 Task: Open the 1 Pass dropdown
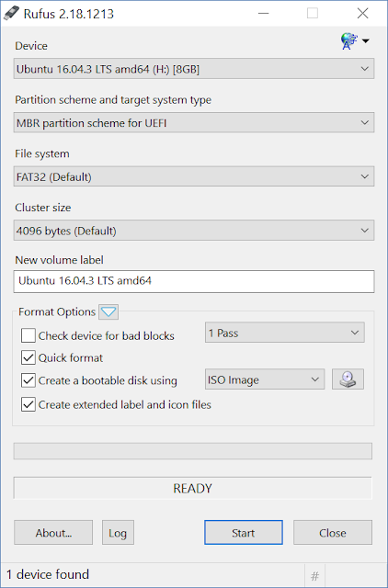click(284, 333)
